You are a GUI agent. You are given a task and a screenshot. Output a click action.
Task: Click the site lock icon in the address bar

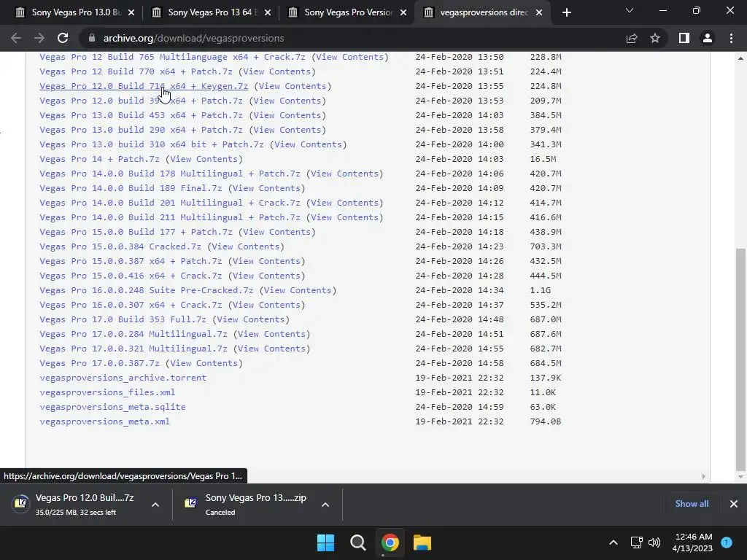[92, 38]
